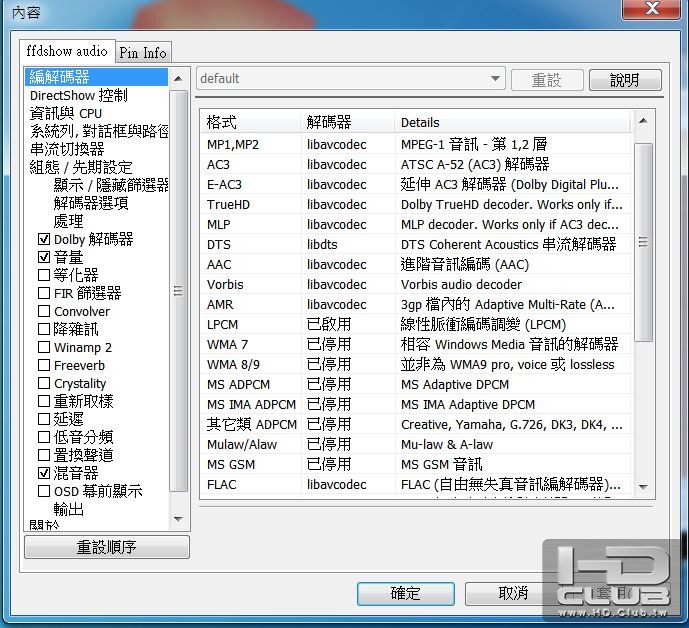The height and width of the screenshot is (628, 689).
Task: Open the 資訊與 CPU page
Action: pos(66,113)
